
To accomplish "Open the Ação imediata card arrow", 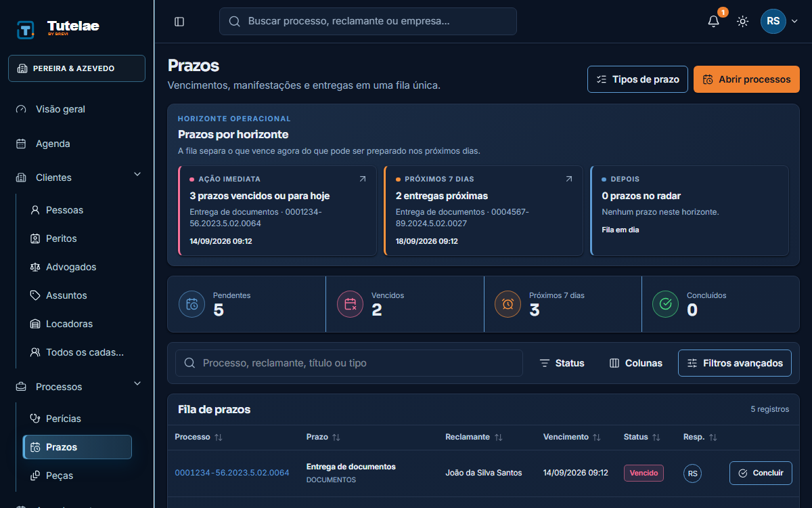I will point(363,179).
